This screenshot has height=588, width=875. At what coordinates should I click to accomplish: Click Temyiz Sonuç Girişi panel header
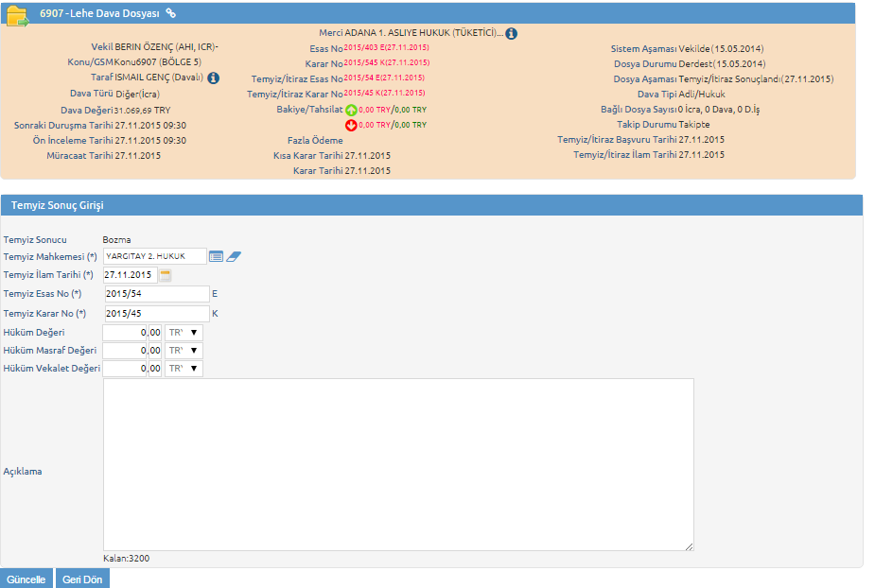coord(431,205)
